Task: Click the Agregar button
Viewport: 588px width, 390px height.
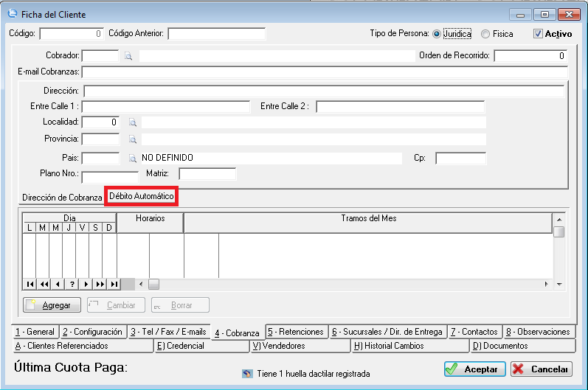Action: [52, 305]
